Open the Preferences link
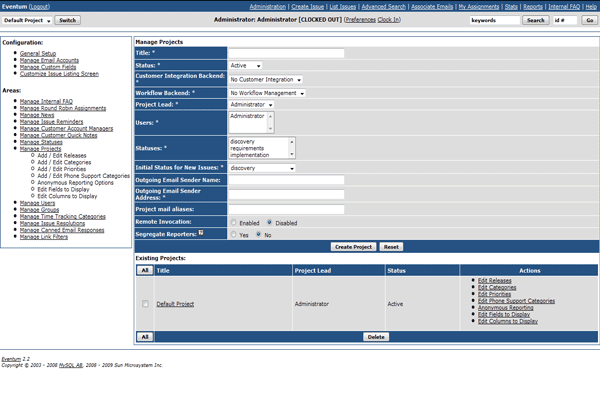The image size is (600, 400). click(360, 20)
